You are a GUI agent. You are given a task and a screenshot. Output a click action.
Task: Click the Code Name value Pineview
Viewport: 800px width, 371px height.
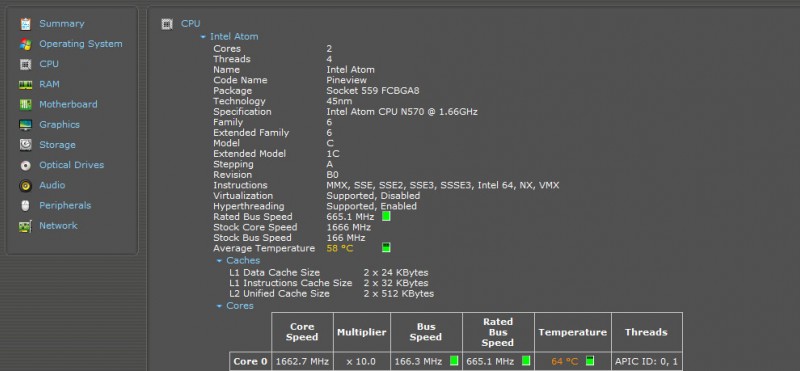tap(346, 80)
